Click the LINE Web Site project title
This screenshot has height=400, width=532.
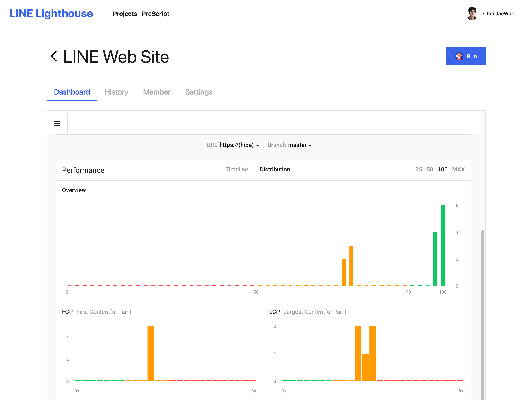click(x=116, y=57)
